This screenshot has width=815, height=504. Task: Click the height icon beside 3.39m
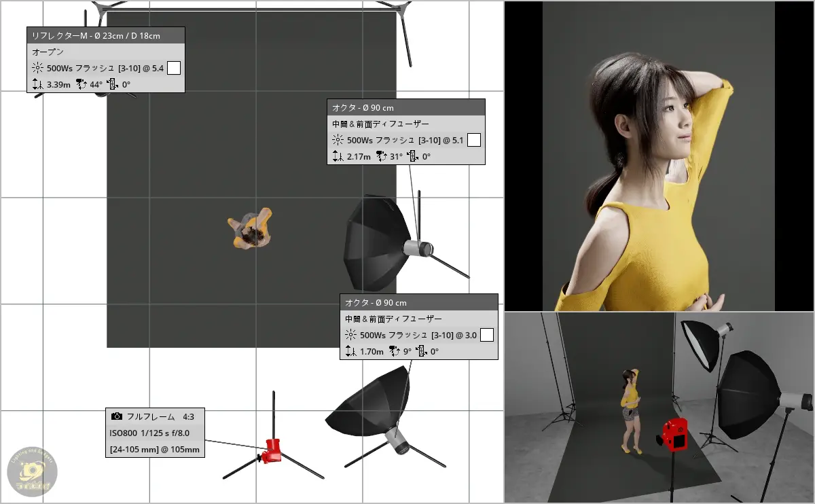coord(37,85)
